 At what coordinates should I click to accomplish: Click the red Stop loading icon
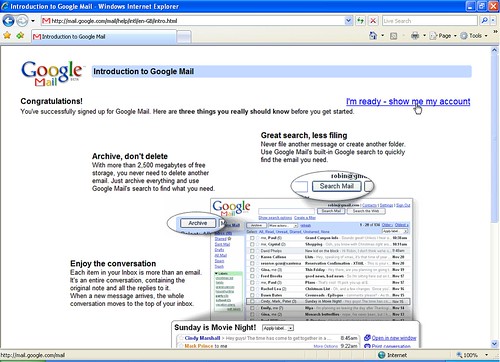[373, 21]
